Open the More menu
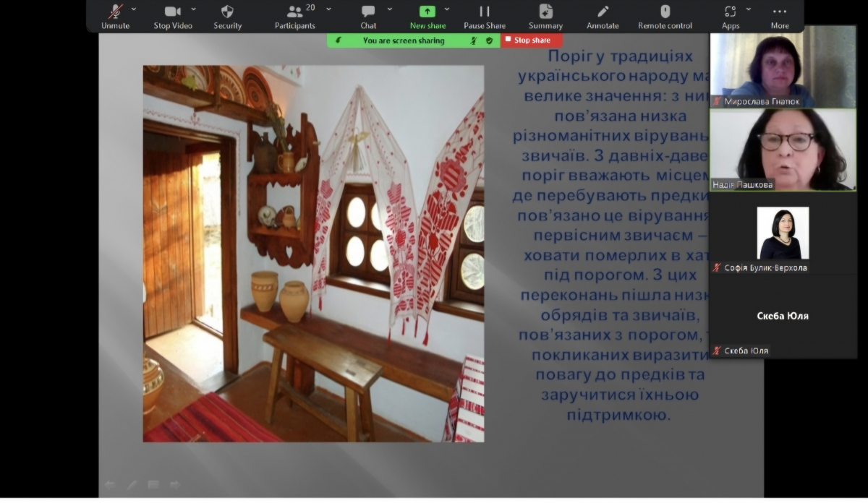The height and width of the screenshot is (503, 868). (780, 16)
